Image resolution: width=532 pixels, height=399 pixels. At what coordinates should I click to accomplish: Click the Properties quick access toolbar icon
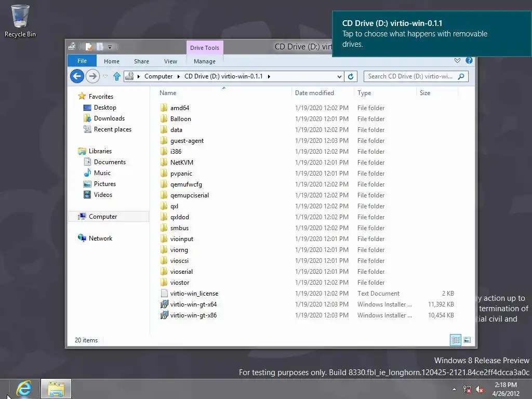pos(88,46)
